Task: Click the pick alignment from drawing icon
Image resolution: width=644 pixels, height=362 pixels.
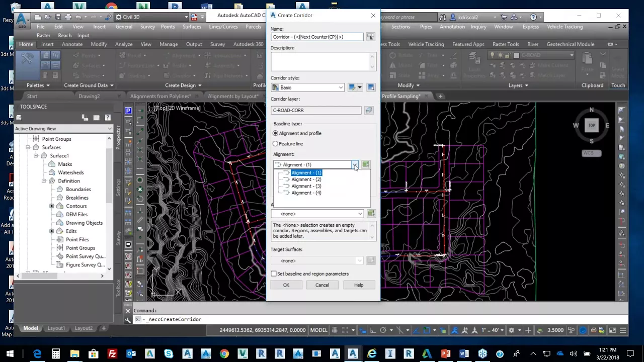Action: [366, 164]
